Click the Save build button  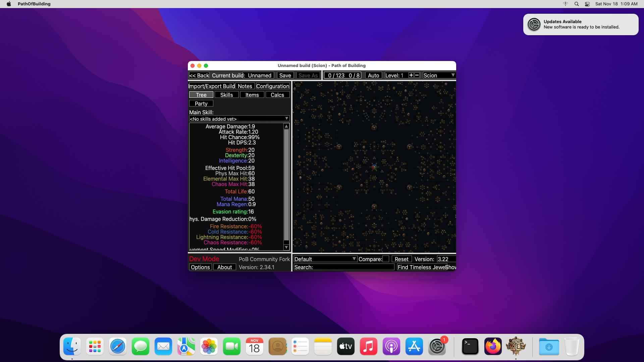[x=285, y=75]
